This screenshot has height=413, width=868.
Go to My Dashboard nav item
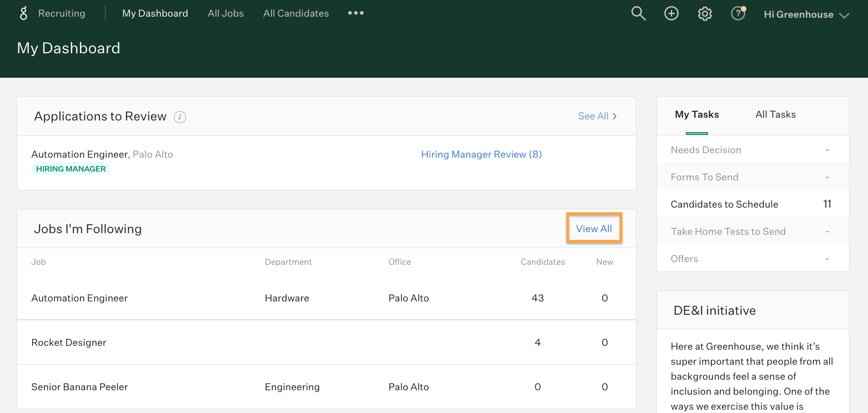[x=155, y=13]
